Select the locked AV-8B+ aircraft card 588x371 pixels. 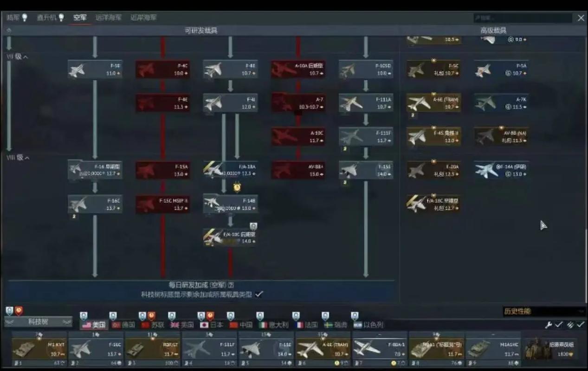[298, 170]
